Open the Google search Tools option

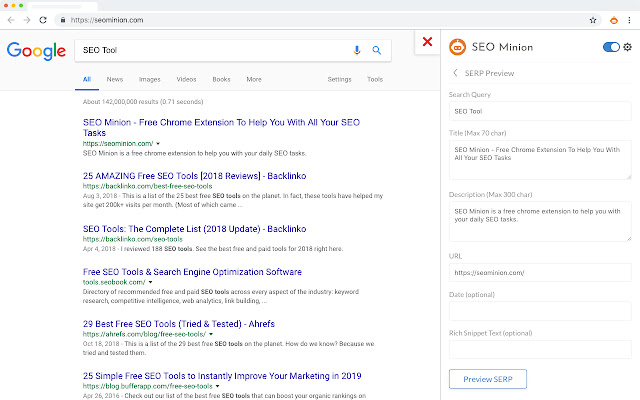[x=375, y=79]
